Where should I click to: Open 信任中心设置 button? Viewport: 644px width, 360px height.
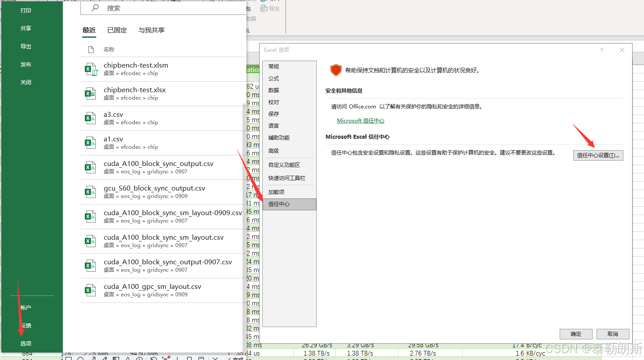coord(598,155)
